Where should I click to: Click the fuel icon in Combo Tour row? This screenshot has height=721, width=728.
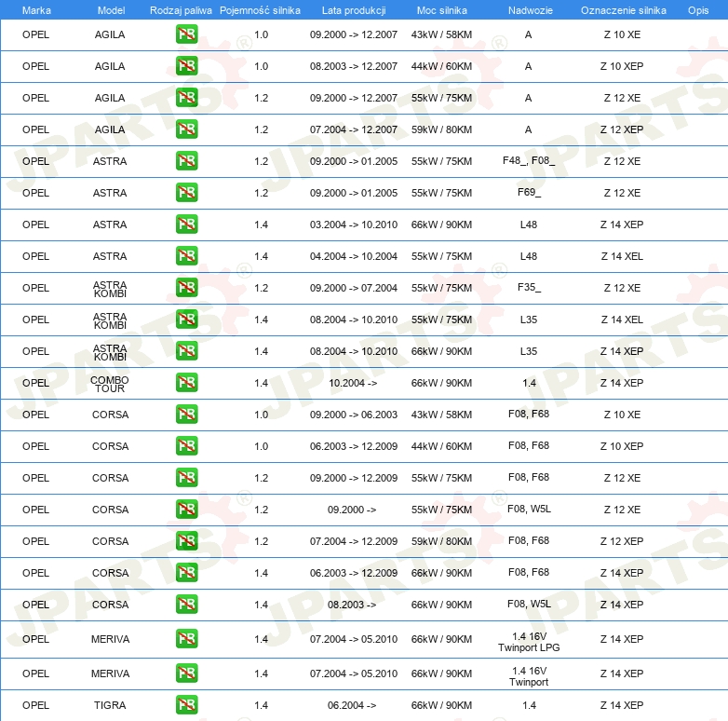(x=186, y=382)
